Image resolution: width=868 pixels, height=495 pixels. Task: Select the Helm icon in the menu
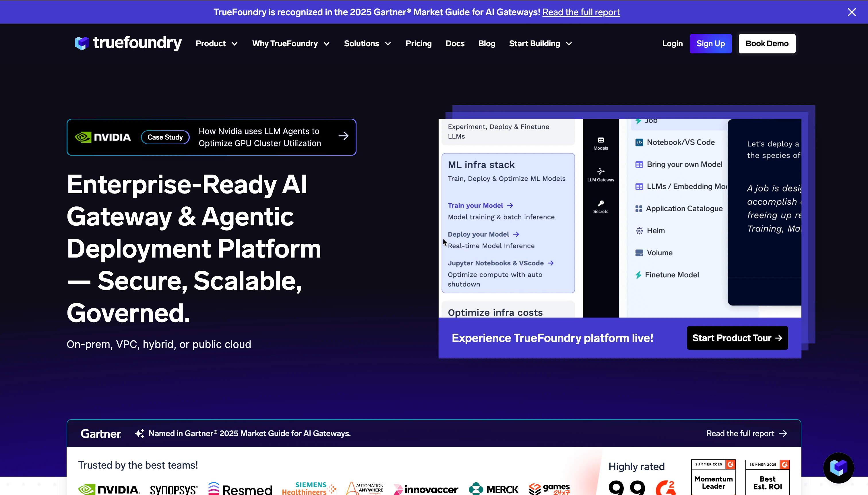point(639,231)
